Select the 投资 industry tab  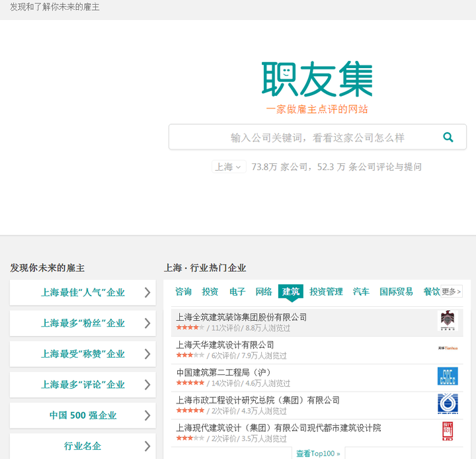pyautogui.click(x=210, y=292)
